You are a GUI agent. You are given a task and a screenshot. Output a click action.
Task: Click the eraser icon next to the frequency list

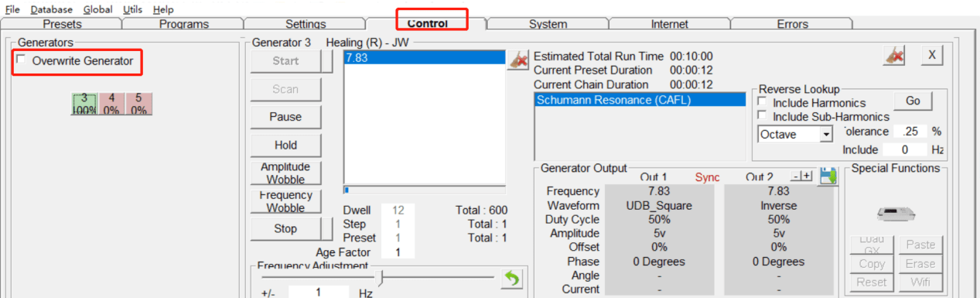pyautogui.click(x=517, y=60)
